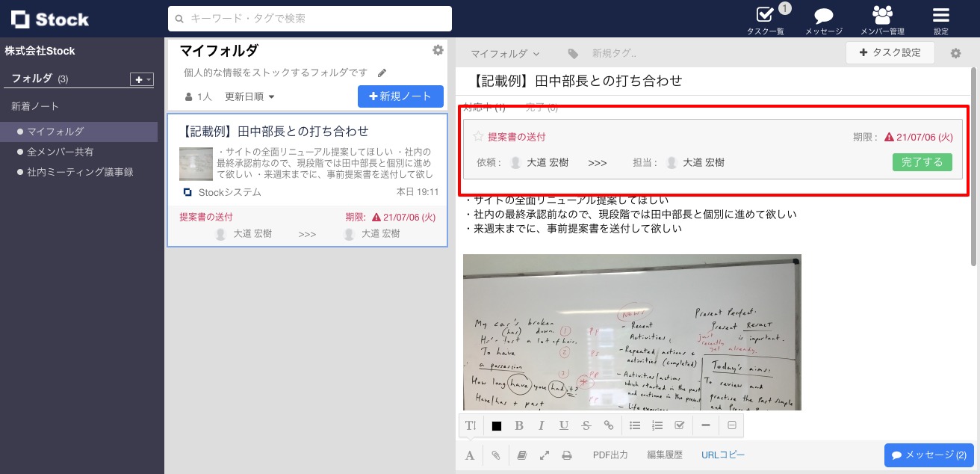The height and width of the screenshot is (474, 980).
Task: Pick the black text color swatch
Action: pyautogui.click(x=497, y=425)
